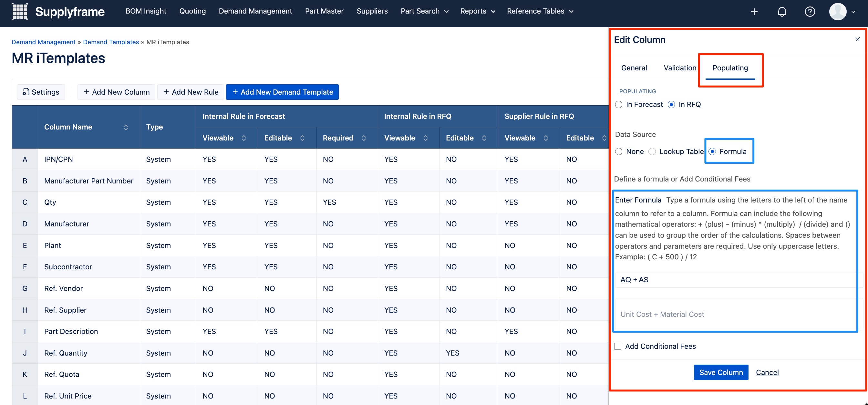Click Add New Column button
Viewport: 868px width, 405px height.
coord(116,92)
